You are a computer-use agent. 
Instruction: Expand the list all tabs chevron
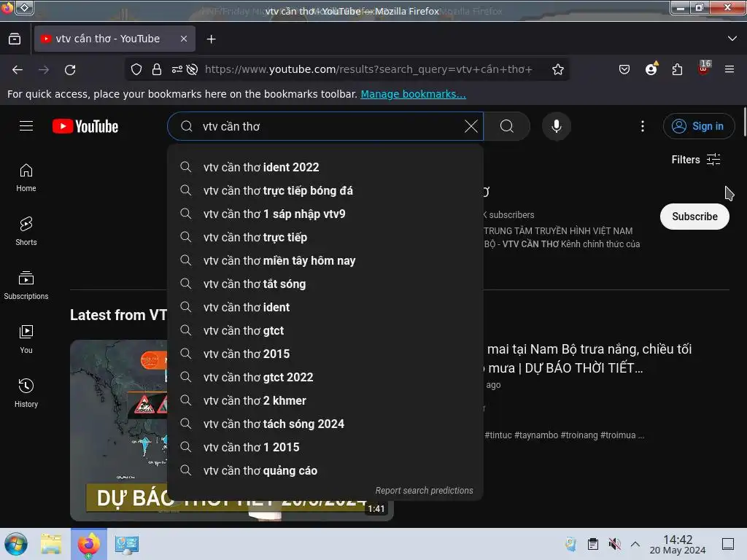click(732, 39)
